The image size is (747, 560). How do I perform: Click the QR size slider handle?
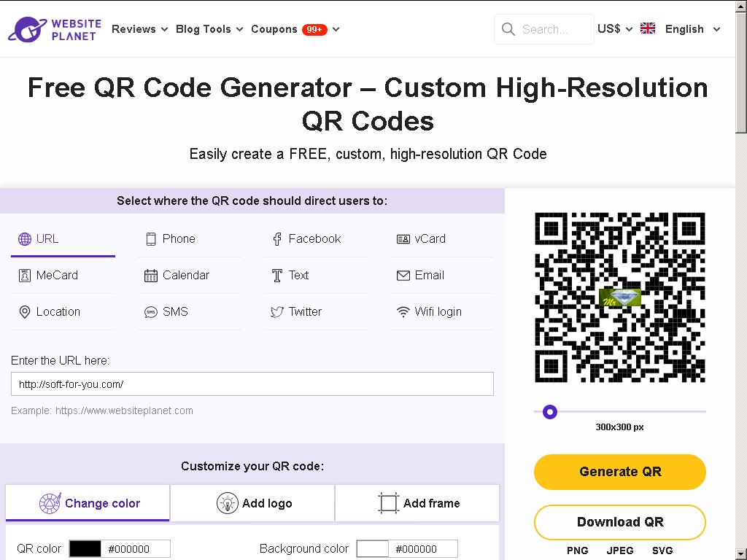(550, 412)
